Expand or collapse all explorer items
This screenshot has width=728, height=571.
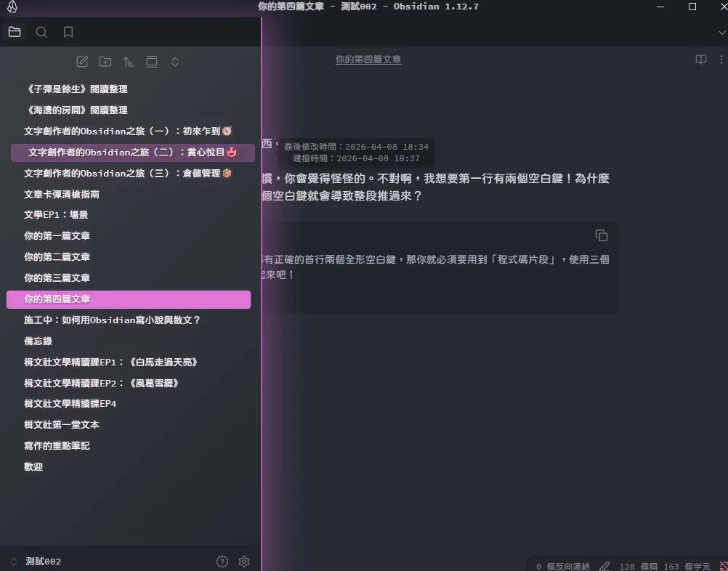tap(175, 62)
